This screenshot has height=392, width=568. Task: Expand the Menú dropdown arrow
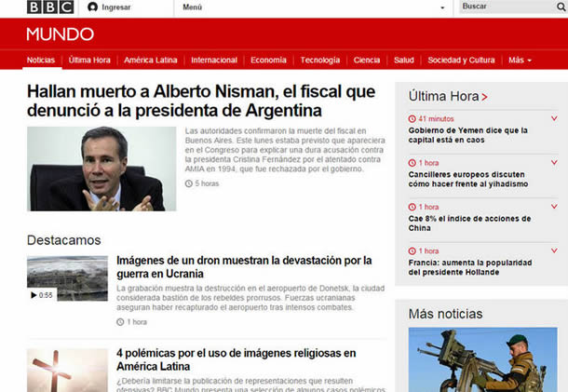pos(442,7)
